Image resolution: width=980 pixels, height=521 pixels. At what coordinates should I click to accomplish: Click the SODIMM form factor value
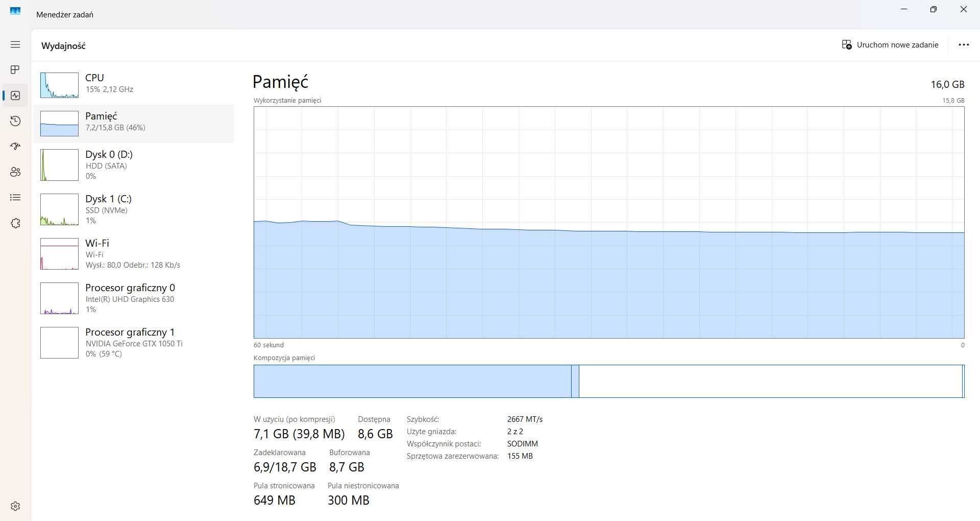[x=523, y=444]
